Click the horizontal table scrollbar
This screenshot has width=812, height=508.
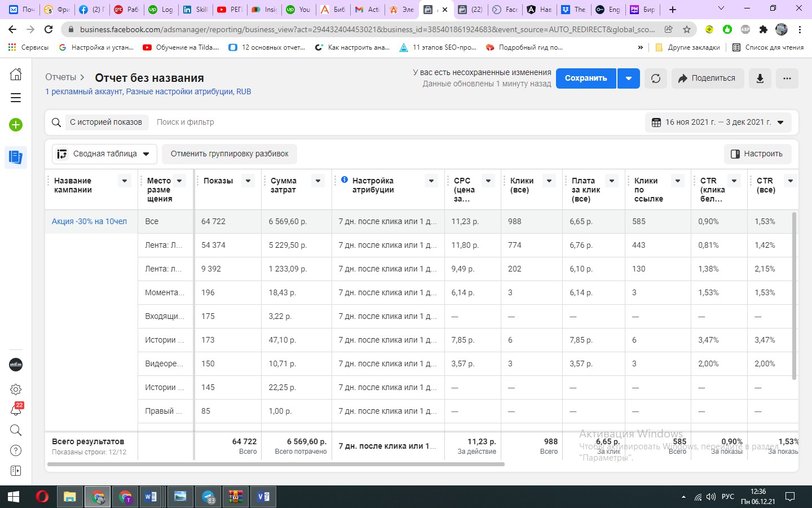click(x=276, y=465)
